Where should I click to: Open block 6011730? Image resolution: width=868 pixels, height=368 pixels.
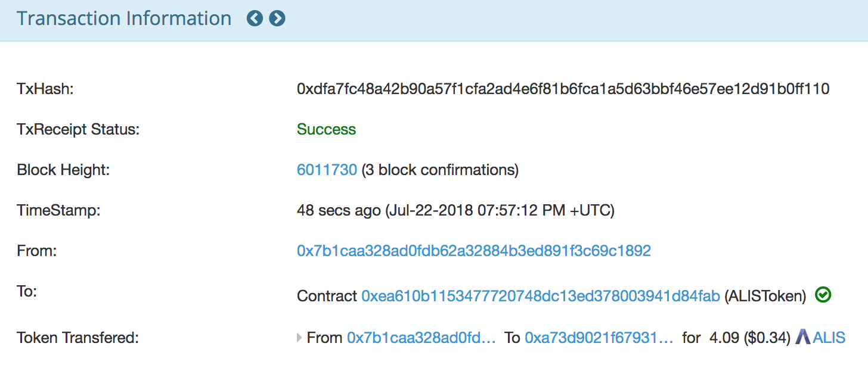point(327,170)
